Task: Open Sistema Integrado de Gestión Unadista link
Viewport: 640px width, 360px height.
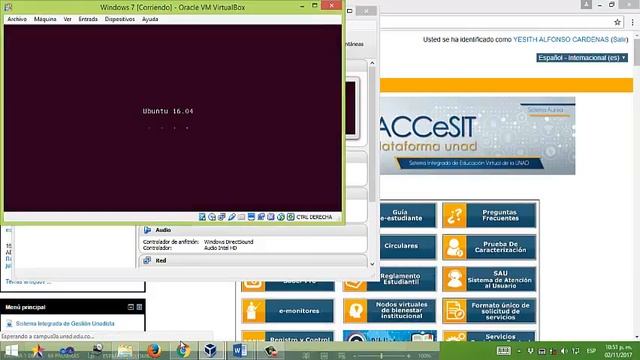Action: [65, 324]
